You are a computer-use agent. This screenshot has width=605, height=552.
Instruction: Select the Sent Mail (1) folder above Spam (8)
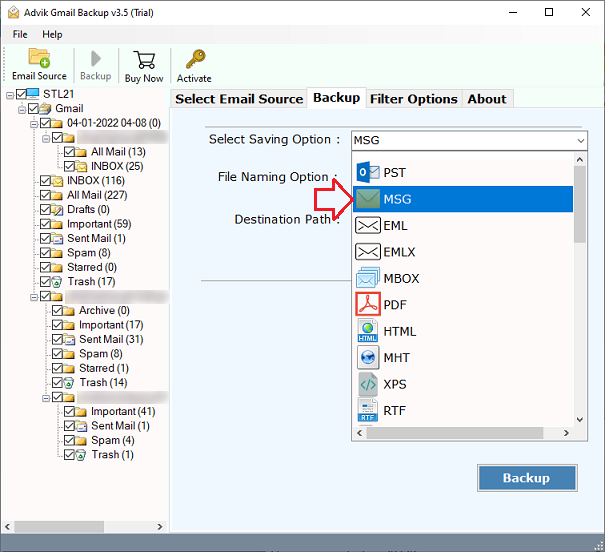pos(96,238)
